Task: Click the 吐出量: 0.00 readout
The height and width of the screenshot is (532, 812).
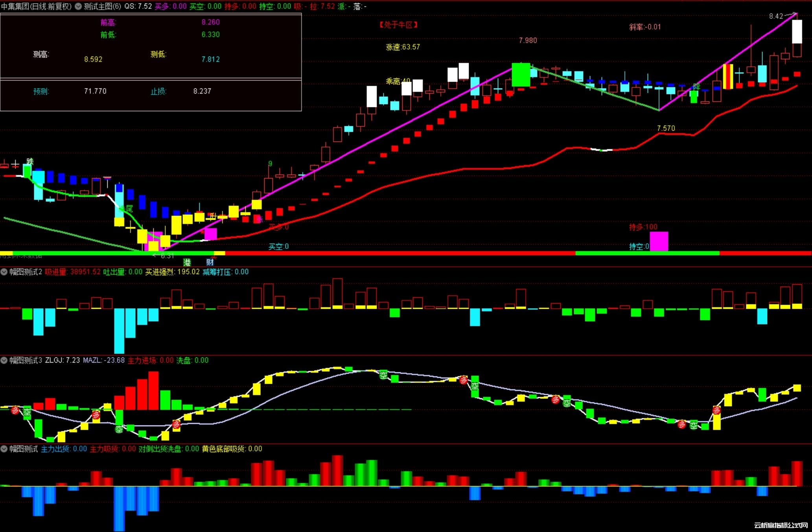Action: point(123,272)
